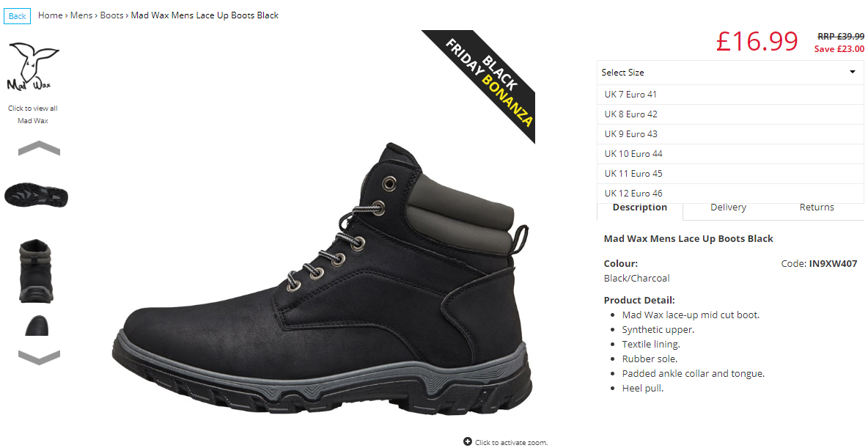Image resolution: width=868 pixels, height=448 pixels.
Task: Show the Description tab
Action: pos(640,208)
